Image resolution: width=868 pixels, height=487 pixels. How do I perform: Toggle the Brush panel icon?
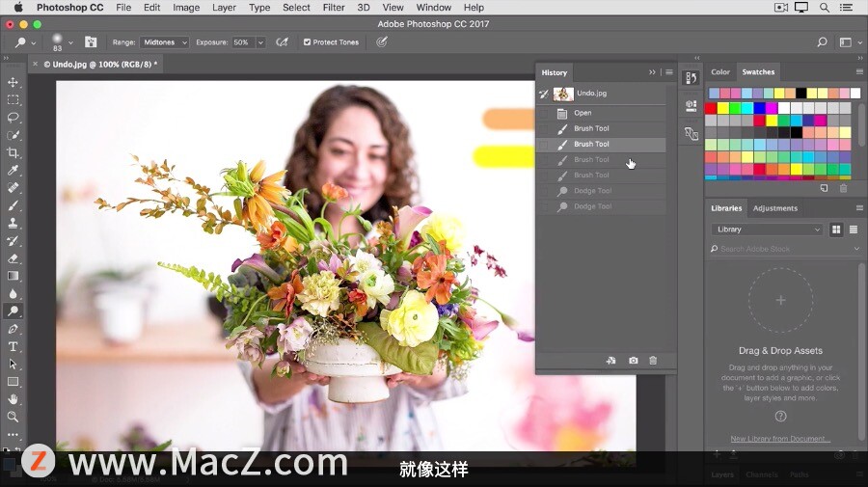91,42
